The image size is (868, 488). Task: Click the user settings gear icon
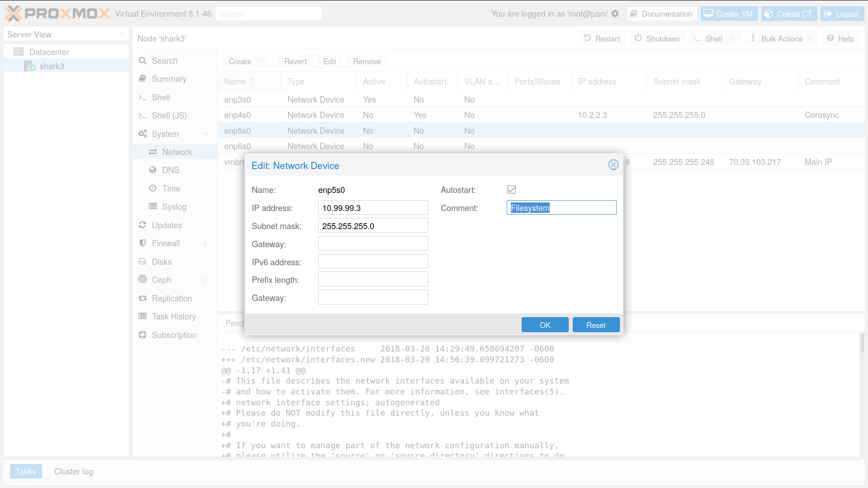[x=615, y=14]
